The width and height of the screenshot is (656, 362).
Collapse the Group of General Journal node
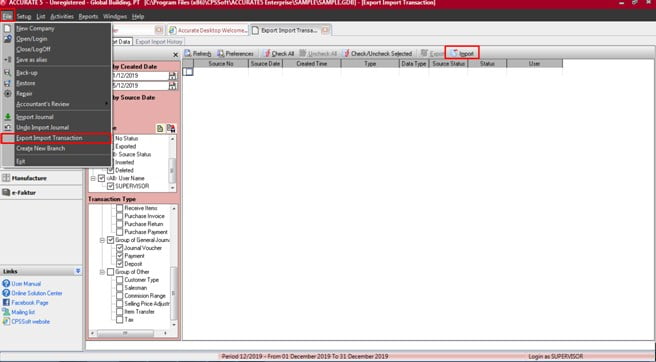click(x=102, y=240)
